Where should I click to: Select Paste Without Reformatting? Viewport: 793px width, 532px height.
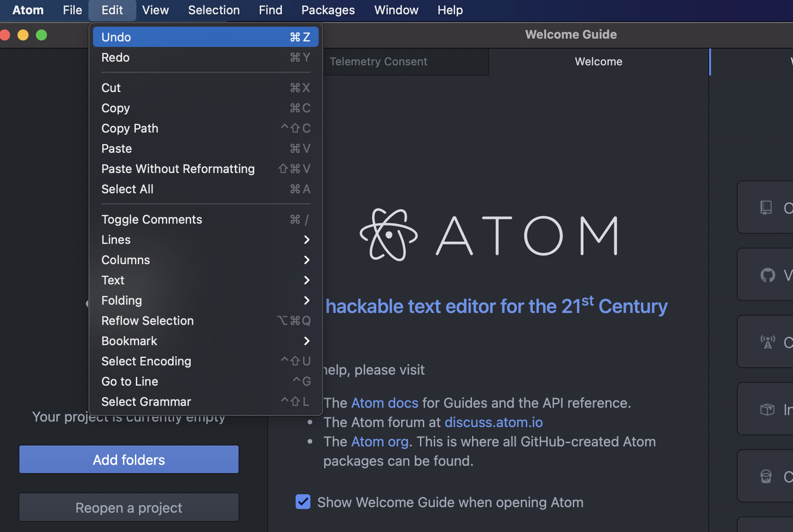point(205,169)
